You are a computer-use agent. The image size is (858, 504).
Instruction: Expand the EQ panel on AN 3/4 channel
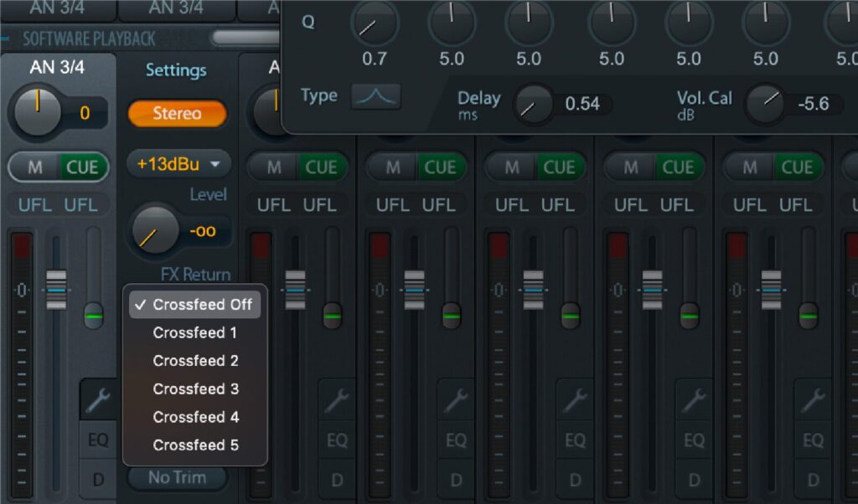(x=99, y=440)
